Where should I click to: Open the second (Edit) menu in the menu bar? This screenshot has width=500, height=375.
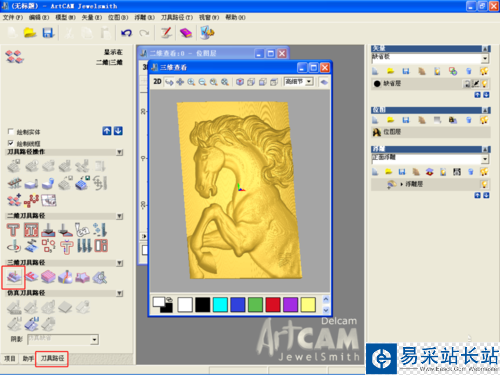pos(39,17)
